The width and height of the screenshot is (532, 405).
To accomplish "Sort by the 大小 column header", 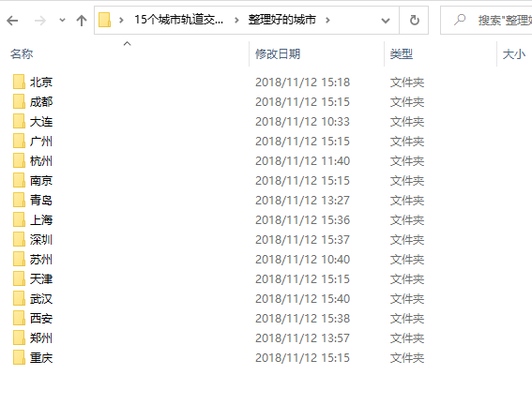I will pos(514,53).
